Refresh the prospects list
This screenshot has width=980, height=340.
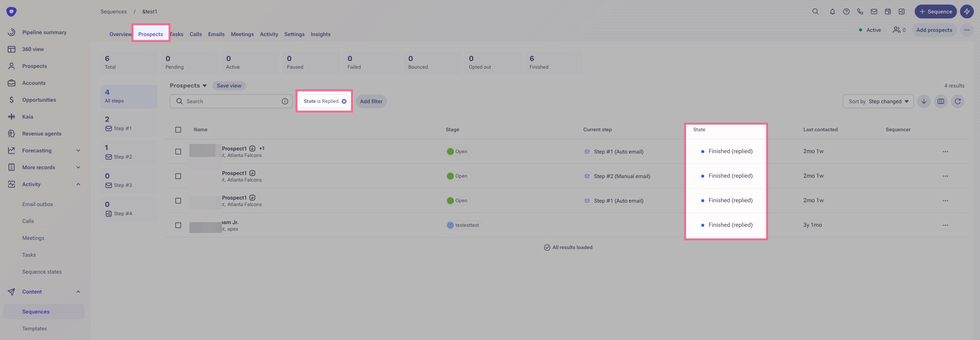pyautogui.click(x=957, y=101)
